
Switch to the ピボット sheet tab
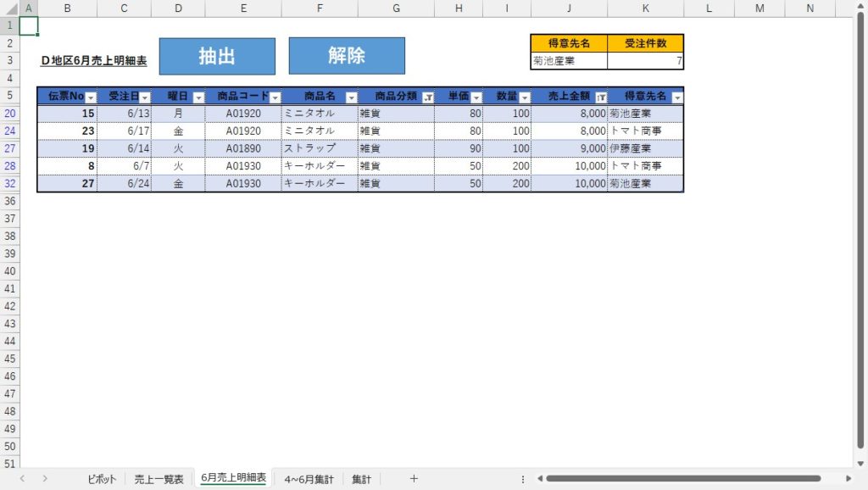click(101, 479)
